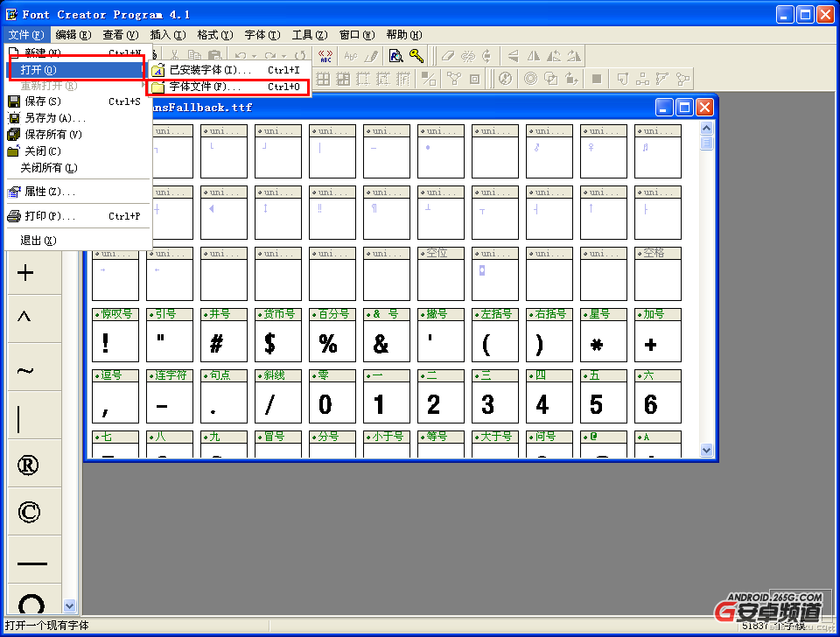Click glyph window scrollbar down arrow
Screen dimensions: 840x637
coord(707,450)
